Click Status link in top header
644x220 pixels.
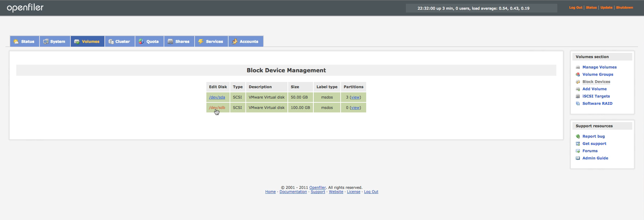591,8
